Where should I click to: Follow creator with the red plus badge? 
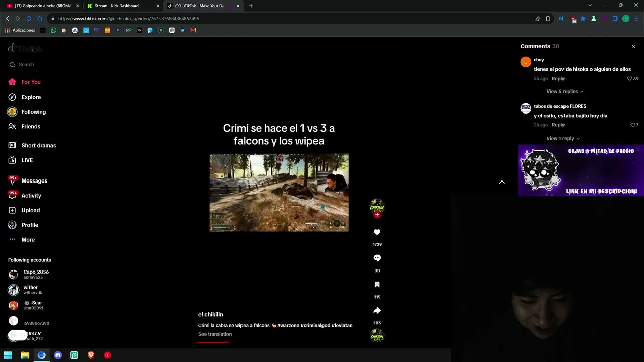(377, 215)
